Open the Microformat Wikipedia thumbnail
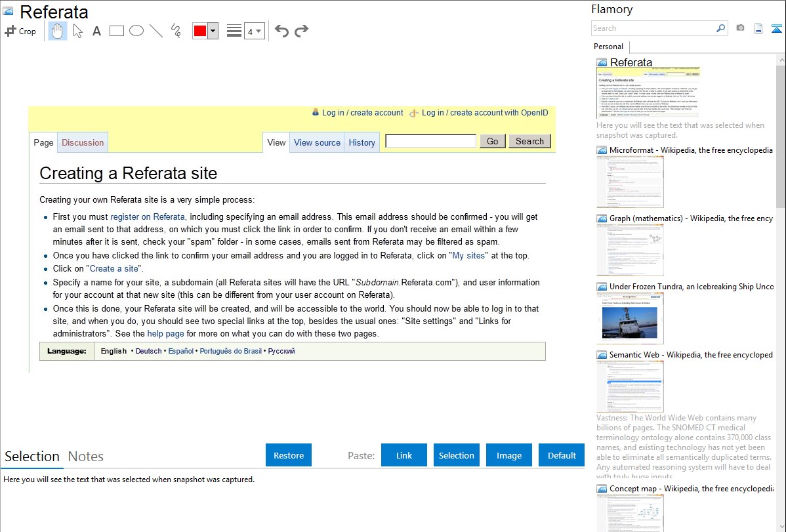786x532 pixels. (x=630, y=182)
